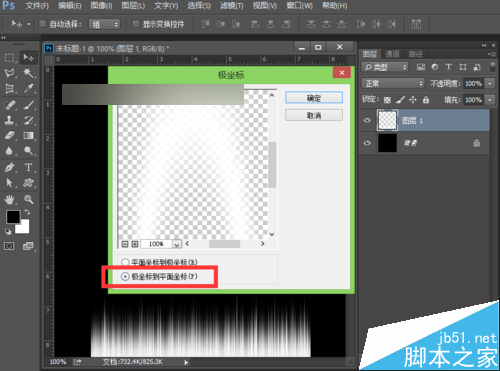Open the preview zoom percentage dropdown
Image resolution: width=500 pixels, height=371 pixels.
[177, 244]
